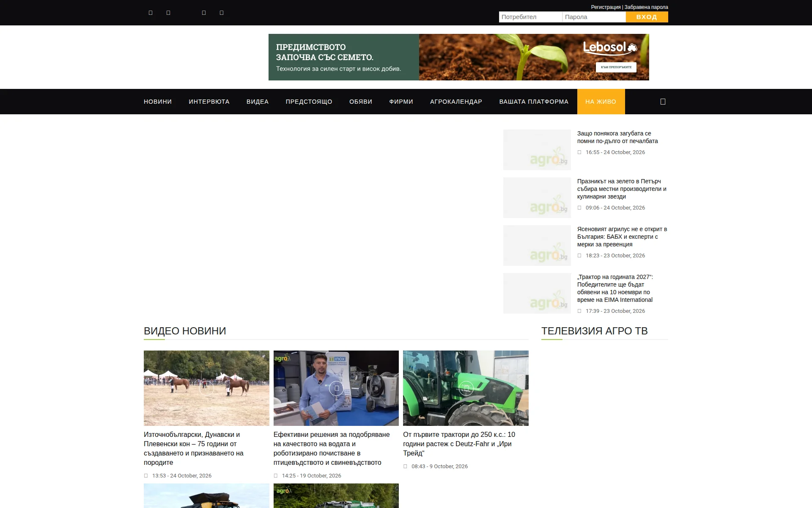Screen dimensions: 812x508
Task: Open article 'Защо понякога загубата се помни'
Action: click(x=617, y=137)
